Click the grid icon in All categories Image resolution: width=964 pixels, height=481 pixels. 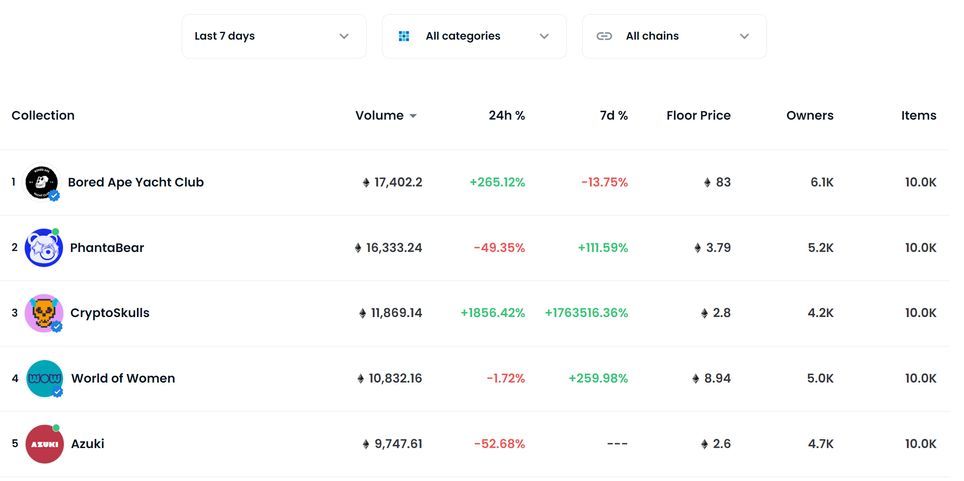pos(404,36)
